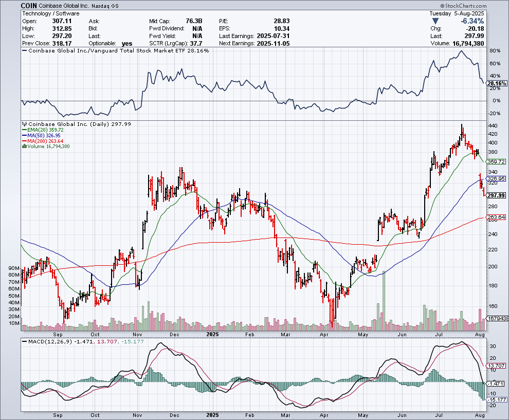Click the Optionable value 'yes'
This screenshot has height=420, width=509.
pos(127,44)
